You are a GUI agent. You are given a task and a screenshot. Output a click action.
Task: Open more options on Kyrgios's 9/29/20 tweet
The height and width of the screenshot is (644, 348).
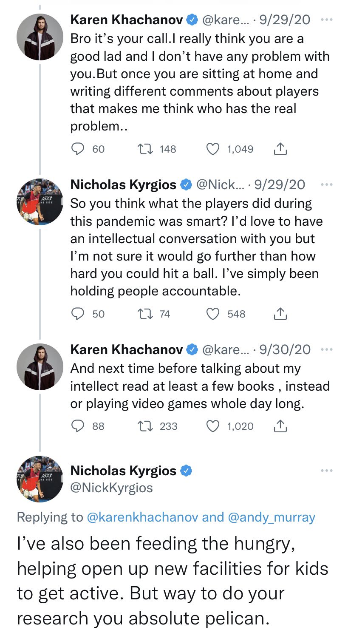point(326,184)
